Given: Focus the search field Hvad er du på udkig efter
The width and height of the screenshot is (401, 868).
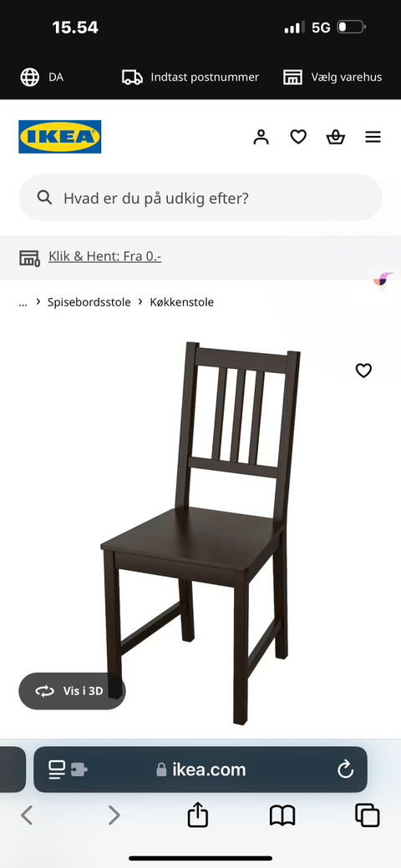Looking at the screenshot, I should click(x=200, y=198).
